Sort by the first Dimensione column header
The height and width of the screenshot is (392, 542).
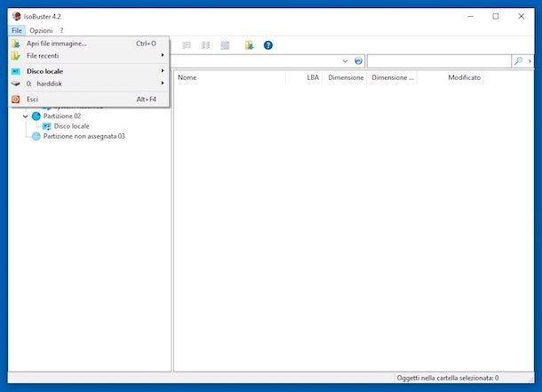tap(345, 77)
